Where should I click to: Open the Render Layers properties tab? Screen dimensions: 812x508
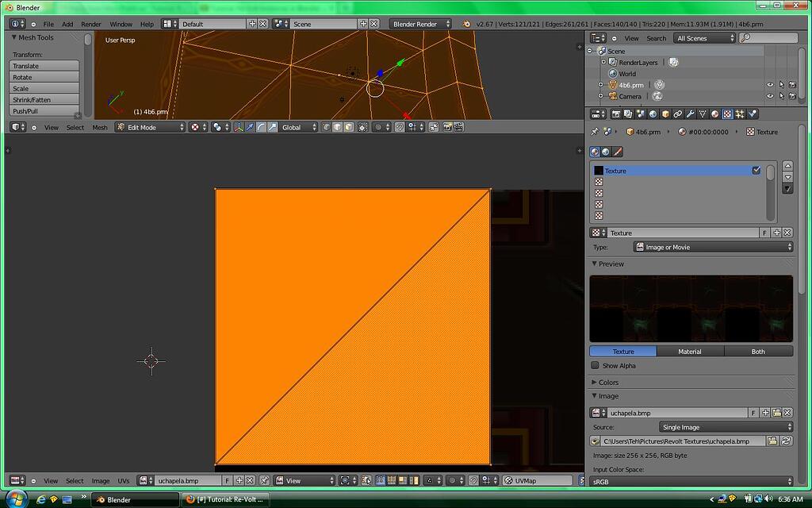pos(628,114)
